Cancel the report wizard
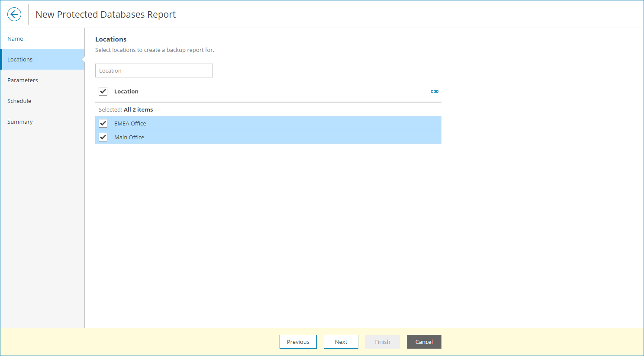The image size is (644, 356). tap(424, 342)
